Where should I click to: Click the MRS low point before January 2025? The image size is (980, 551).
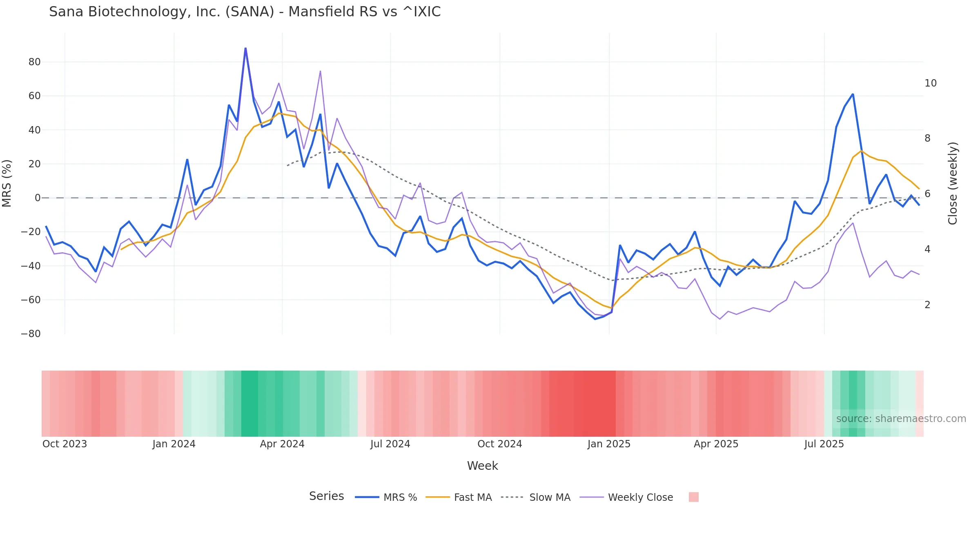coord(595,319)
